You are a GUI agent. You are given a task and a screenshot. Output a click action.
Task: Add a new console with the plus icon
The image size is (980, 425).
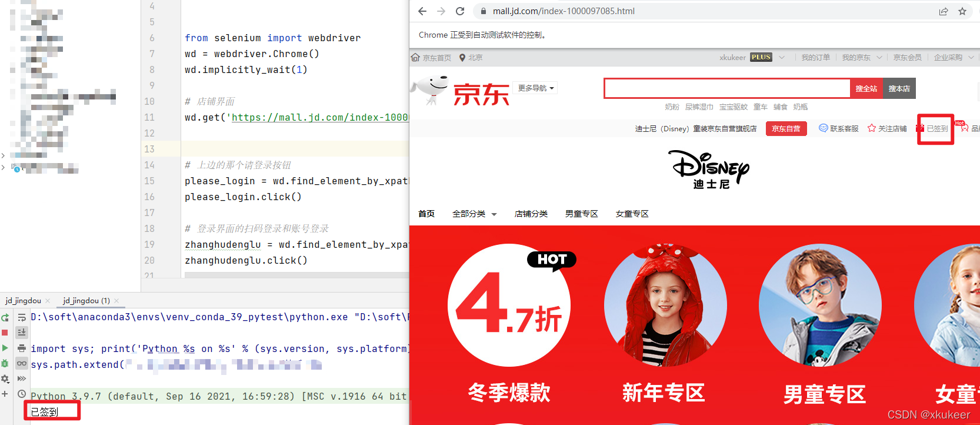click(5, 394)
